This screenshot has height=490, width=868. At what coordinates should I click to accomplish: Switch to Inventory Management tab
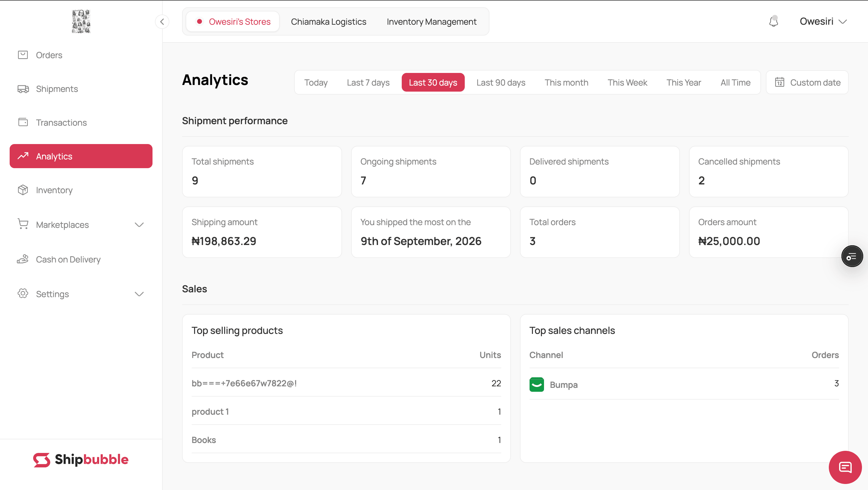click(431, 22)
